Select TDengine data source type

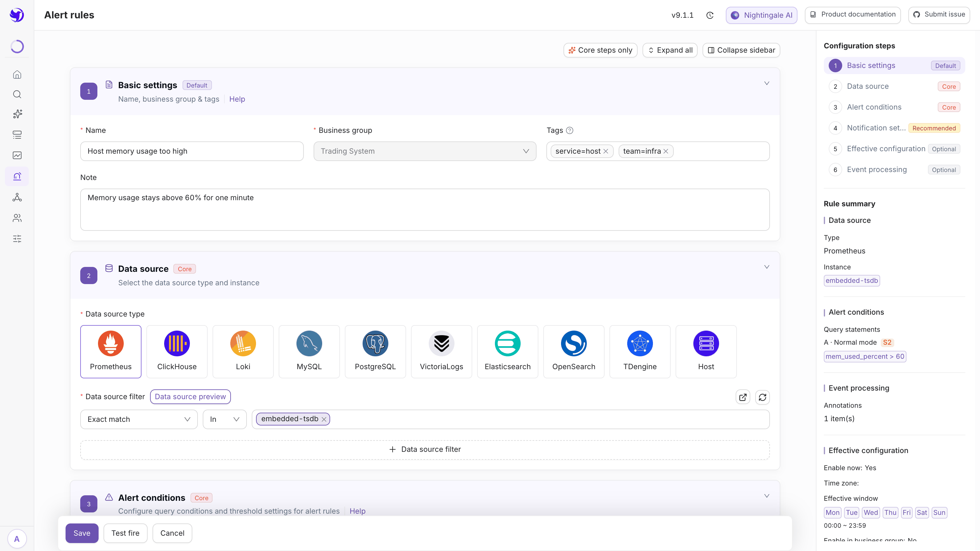click(640, 351)
